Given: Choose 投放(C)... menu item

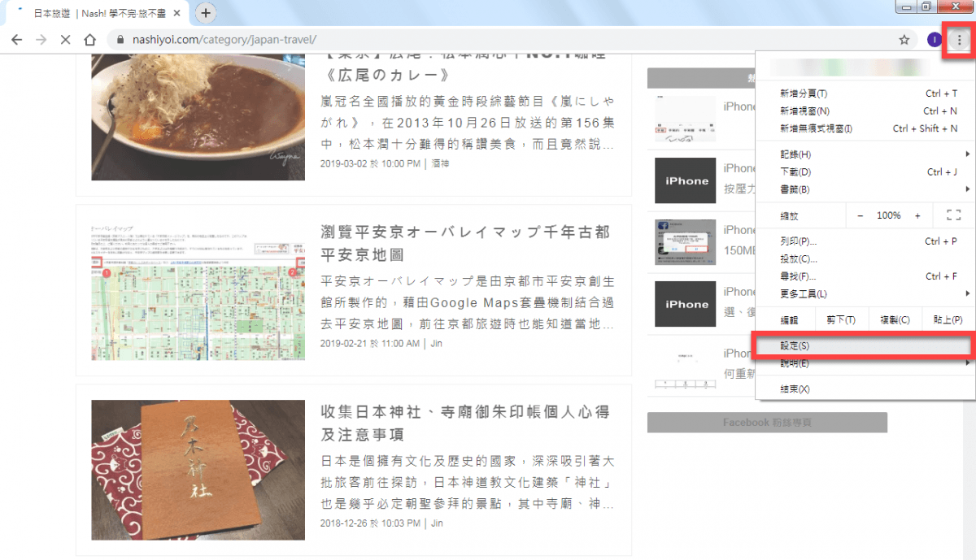Looking at the screenshot, I should pos(865,259).
